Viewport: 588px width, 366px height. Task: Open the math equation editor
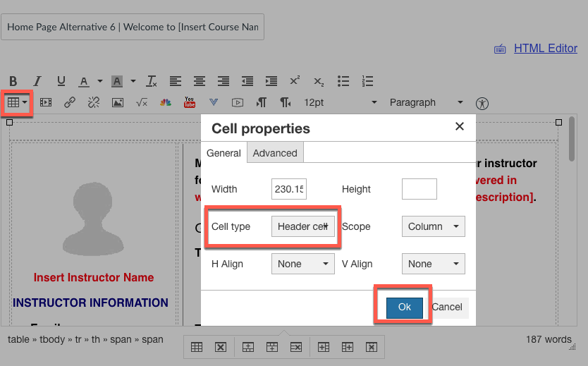(142, 102)
